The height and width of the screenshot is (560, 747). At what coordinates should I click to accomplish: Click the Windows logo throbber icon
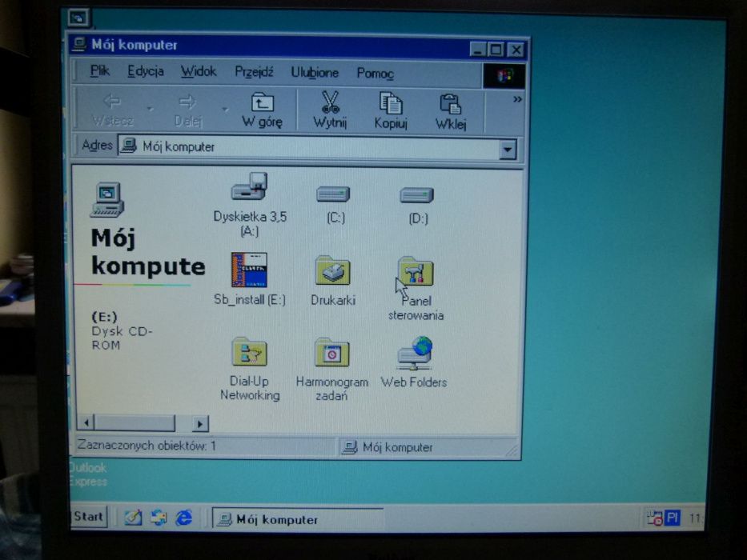[504, 76]
